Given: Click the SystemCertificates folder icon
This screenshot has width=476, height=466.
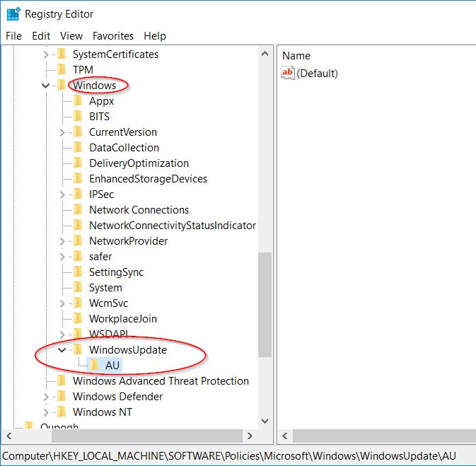Looking at the screenshot, I should pos(62,54).
